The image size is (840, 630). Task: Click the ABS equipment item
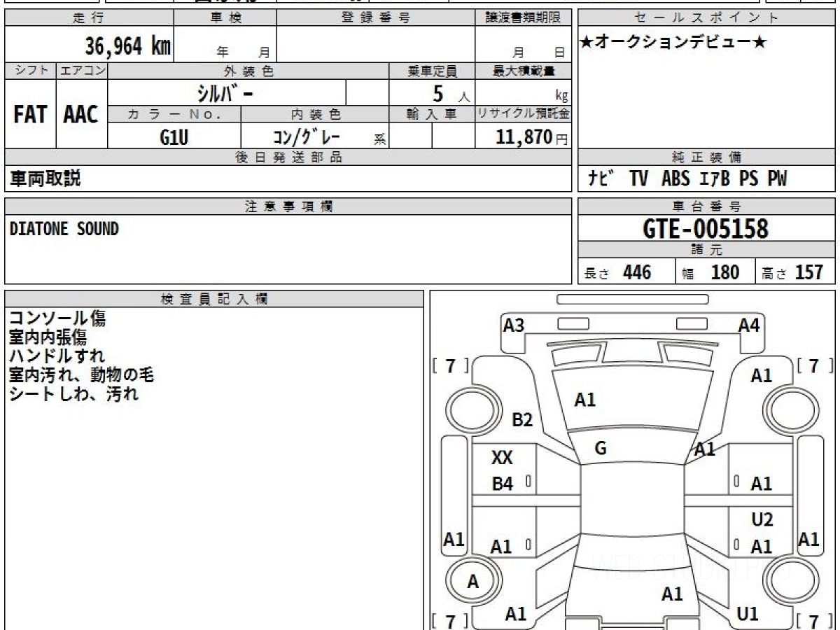[x=675, y=179]
